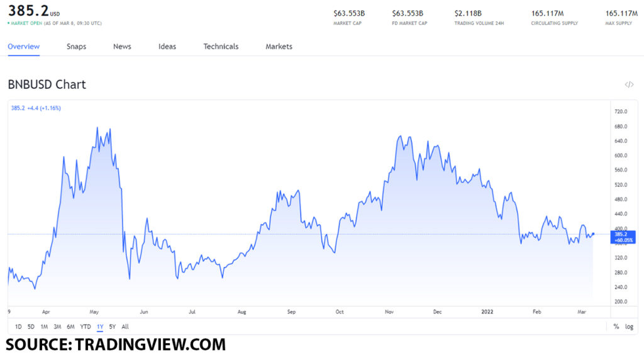Open the Markets tab
The height and width of the screenshot is (355, 644).
(279, 47)
